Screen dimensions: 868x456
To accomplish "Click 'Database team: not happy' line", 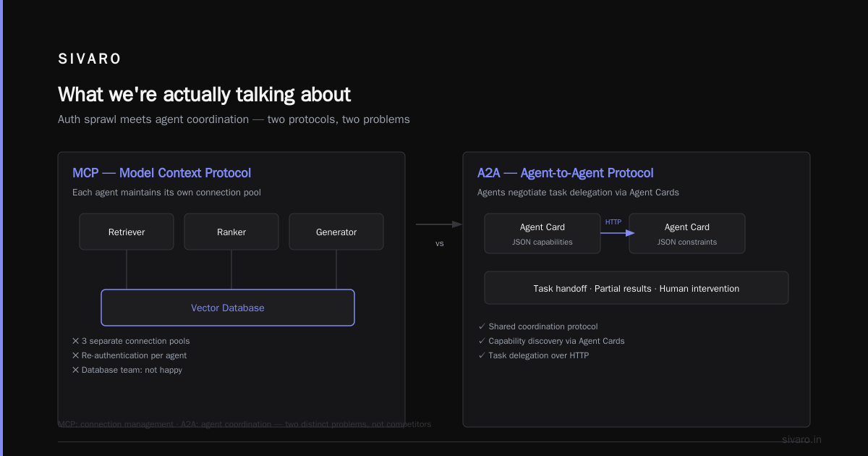I will [132, 370].
